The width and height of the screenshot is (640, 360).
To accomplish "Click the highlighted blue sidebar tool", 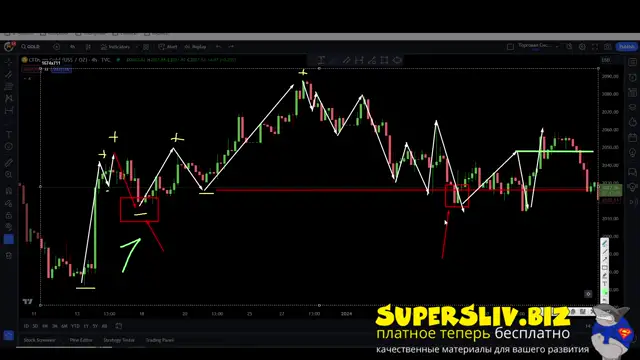I will [x=9, y=239].
